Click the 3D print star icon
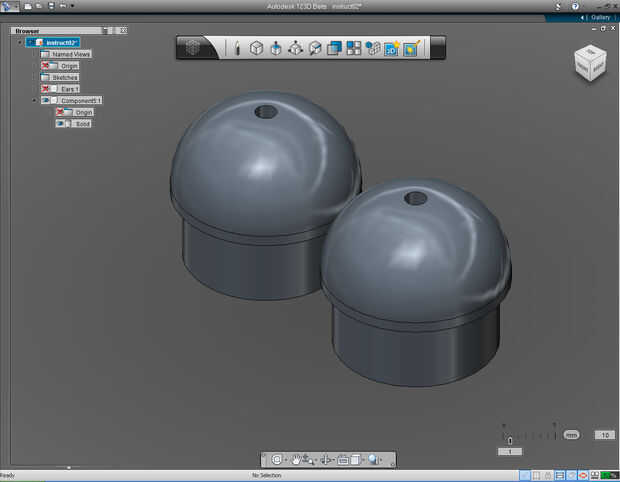 coord(391,48)
